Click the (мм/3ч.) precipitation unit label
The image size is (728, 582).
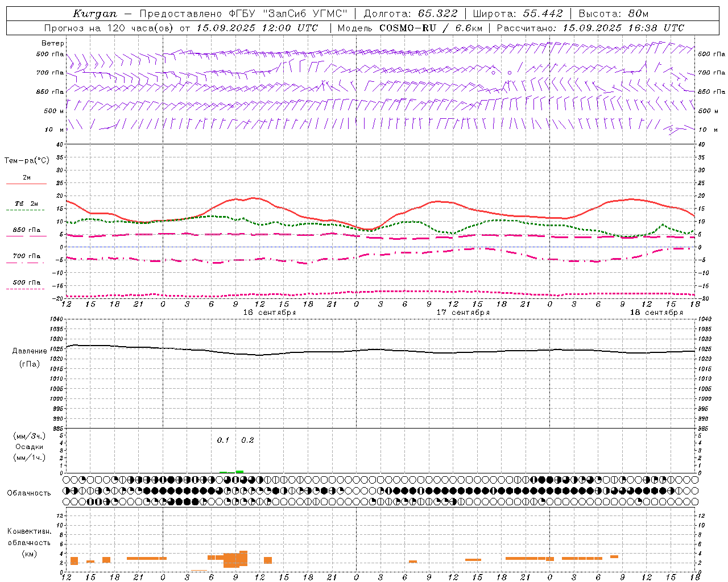[28, 436]
